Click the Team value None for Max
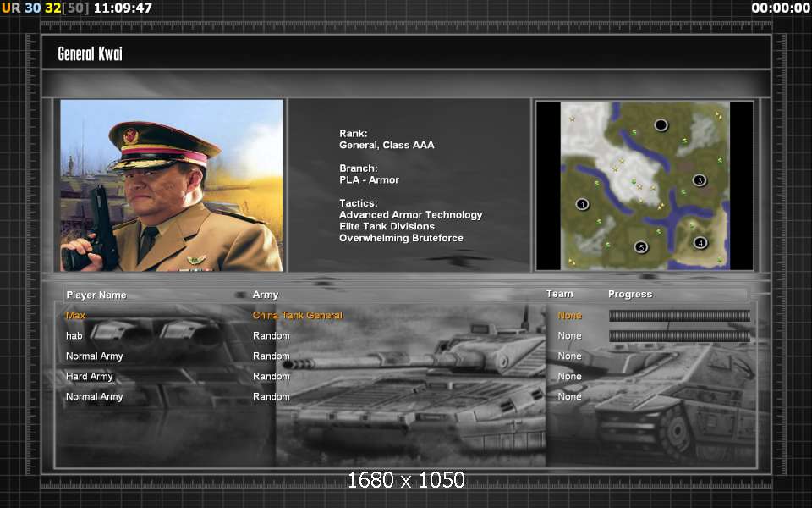This screenshot has height=508, width=812. tap(569, 316)
